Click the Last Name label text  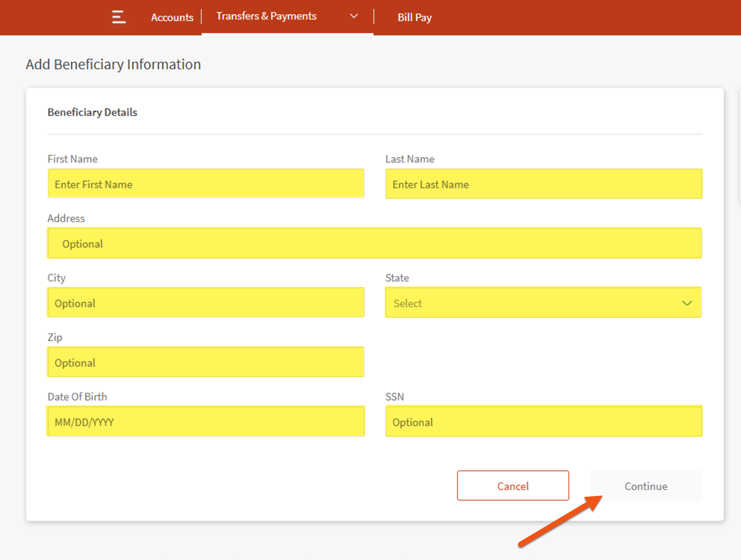(x=410, y=159)
